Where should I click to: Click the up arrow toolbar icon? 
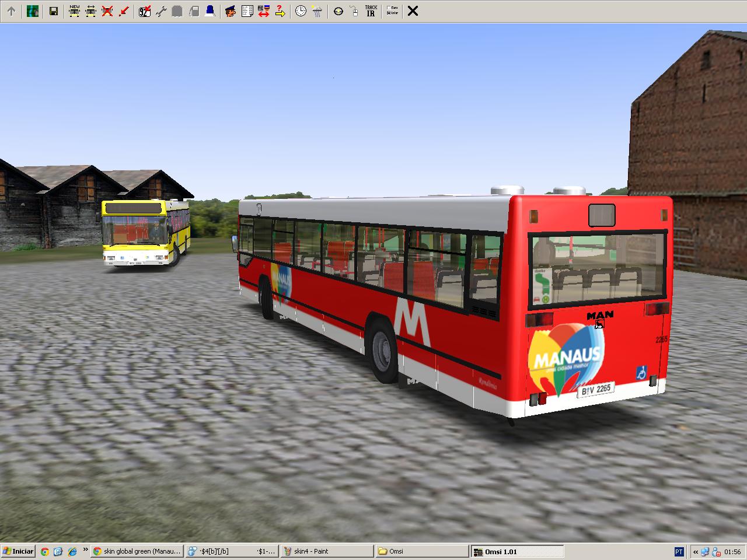pos(11,10)
